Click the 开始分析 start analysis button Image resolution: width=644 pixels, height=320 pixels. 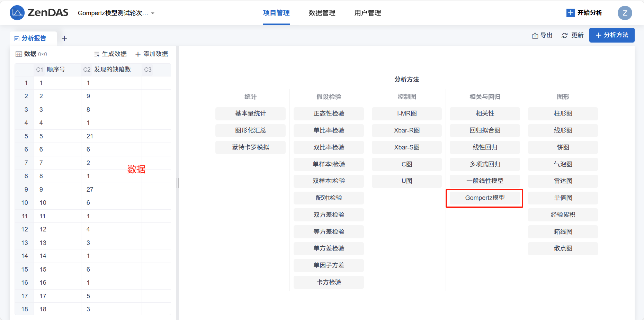584,13
